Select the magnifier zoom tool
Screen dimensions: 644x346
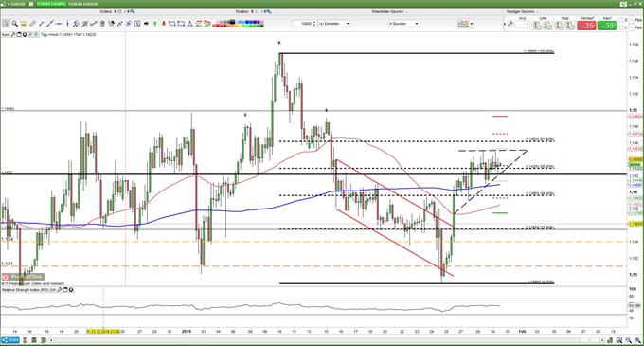click(x=15, y=24)
